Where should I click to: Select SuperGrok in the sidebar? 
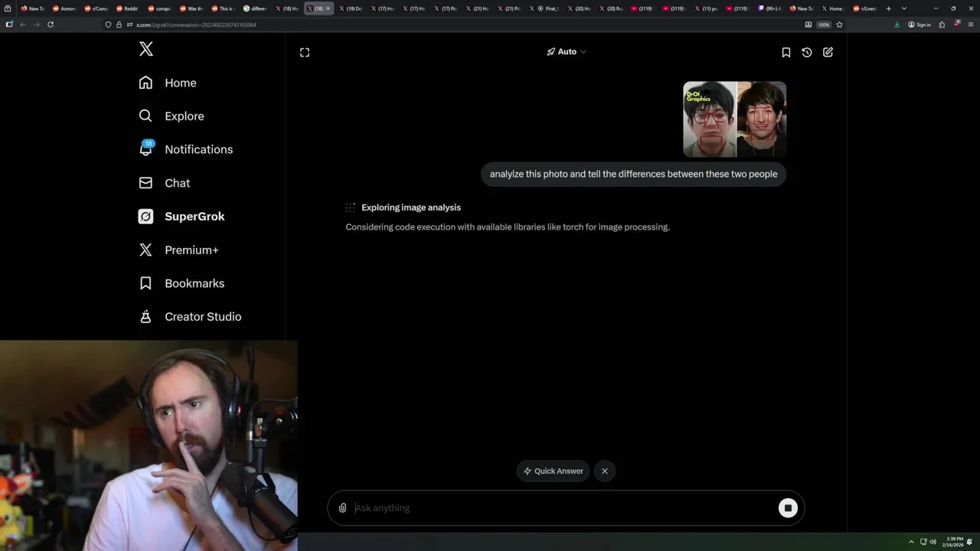(x=181, y=217)
